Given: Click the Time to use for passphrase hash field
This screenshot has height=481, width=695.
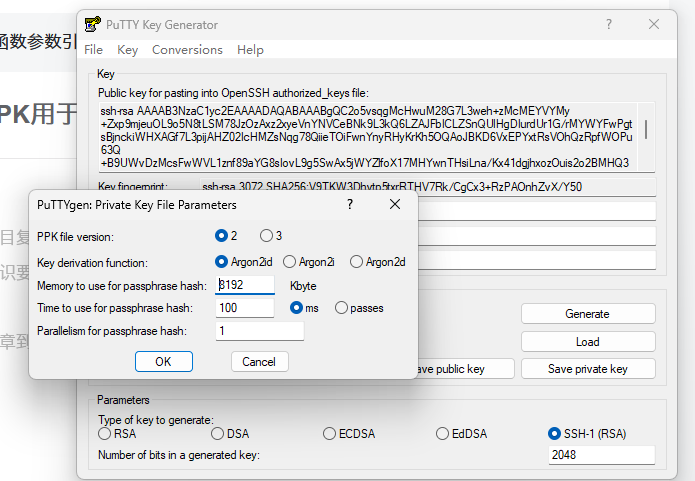Looking at the screenshot, I should [x=245, y=308].
